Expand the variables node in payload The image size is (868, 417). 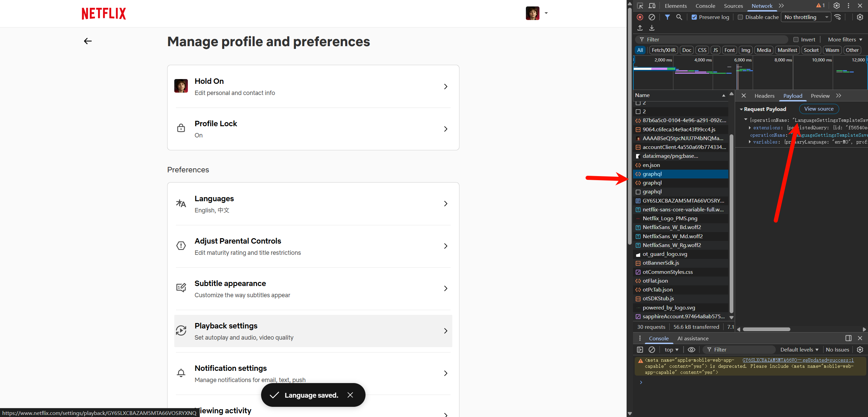click(x=750, y=142)
